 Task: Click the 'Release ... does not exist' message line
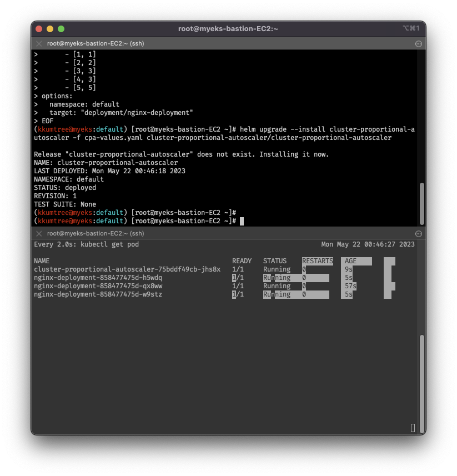(x=182, y=154)
